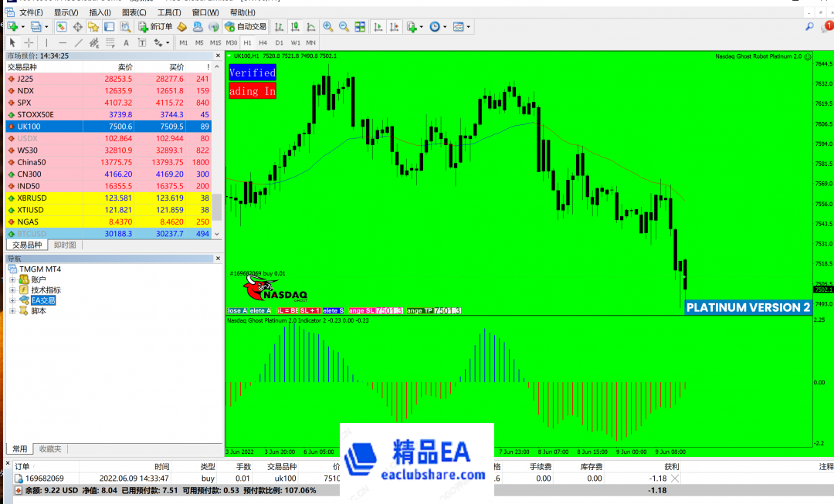
Task: Select the text 'A' drawing tool
Action: pyautogui.click(x=126, y=42)
